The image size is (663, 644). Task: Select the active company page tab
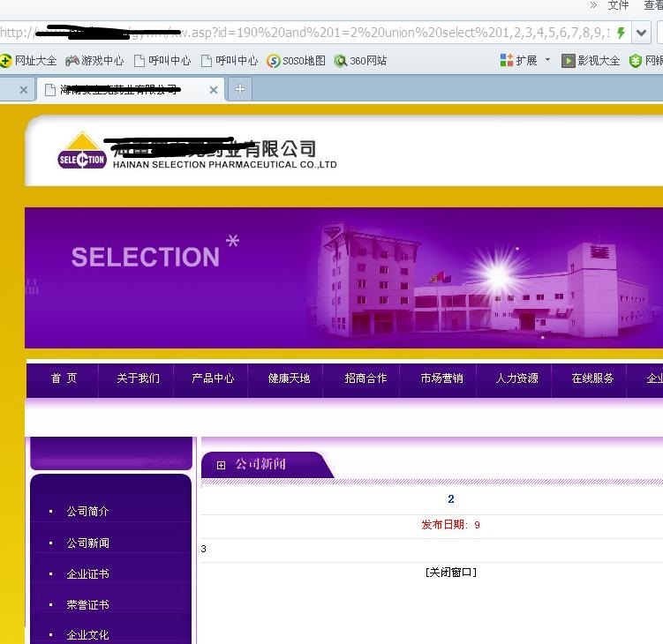pos(131,90)
